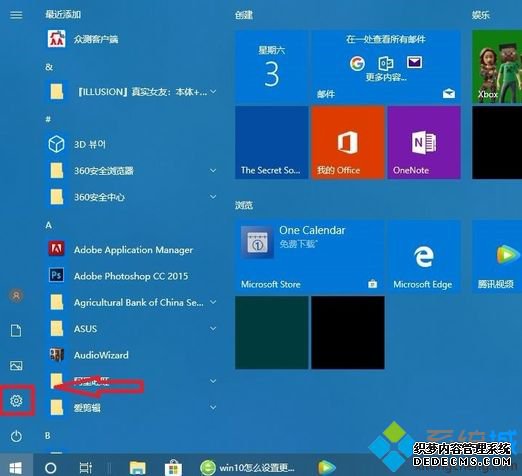Image resolution: width=522 pixels, height=476 pixels.
Task: Expand folder chevron below AudioWizard
Action: point(213,381)
